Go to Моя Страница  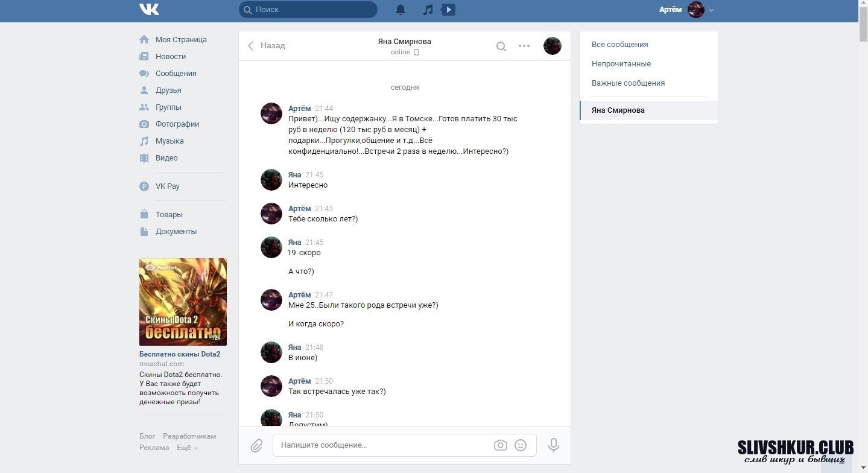181,40
